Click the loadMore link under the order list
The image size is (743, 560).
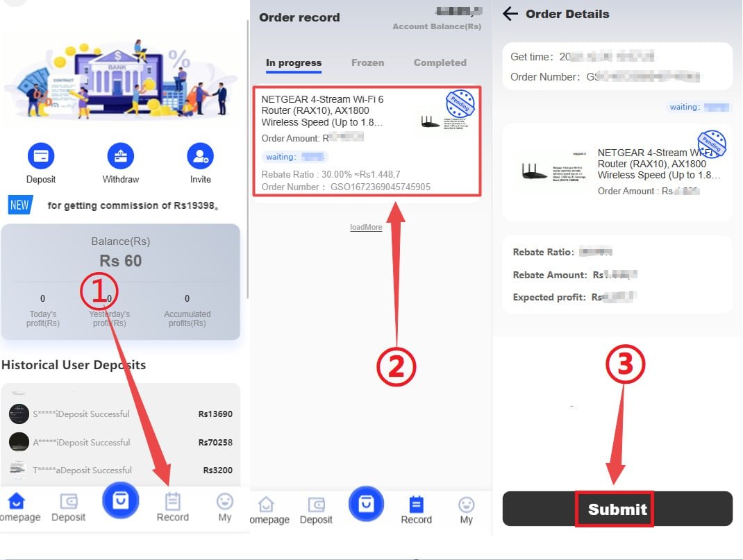(x=366, y=227)
